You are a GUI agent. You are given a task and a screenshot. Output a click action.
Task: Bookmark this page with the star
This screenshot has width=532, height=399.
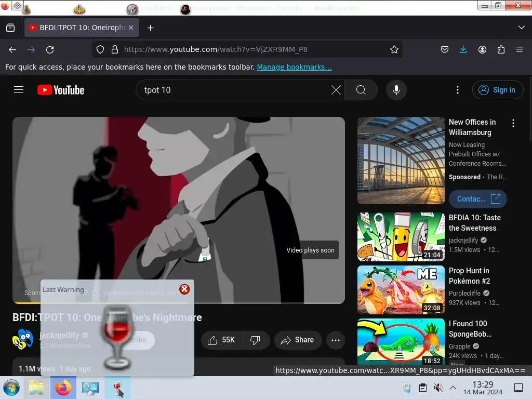click(394, 49)
